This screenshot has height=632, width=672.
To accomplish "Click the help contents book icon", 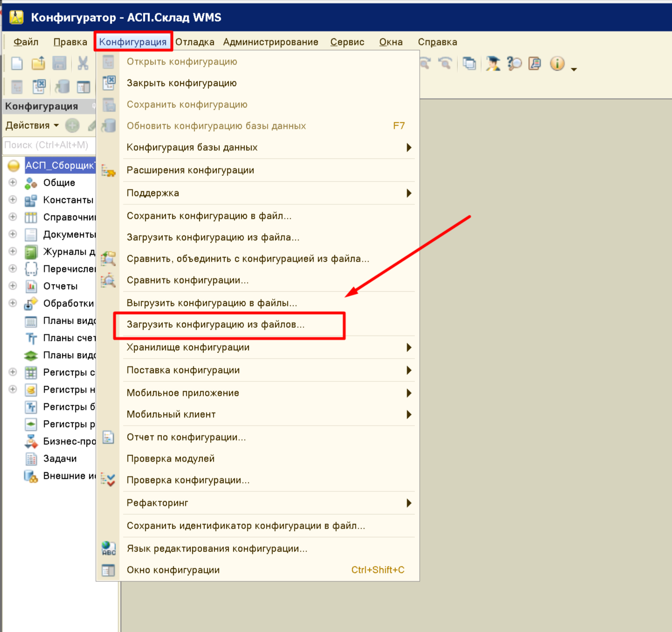I will [x=535, y=63].
